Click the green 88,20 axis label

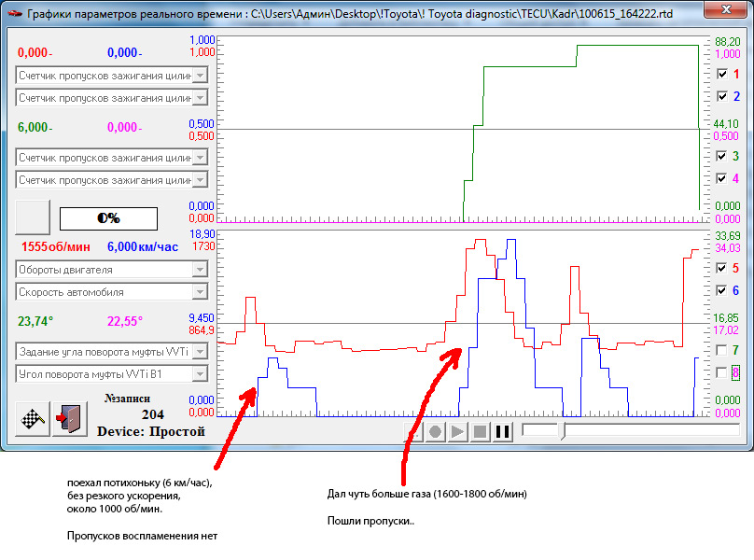(728, 42)
